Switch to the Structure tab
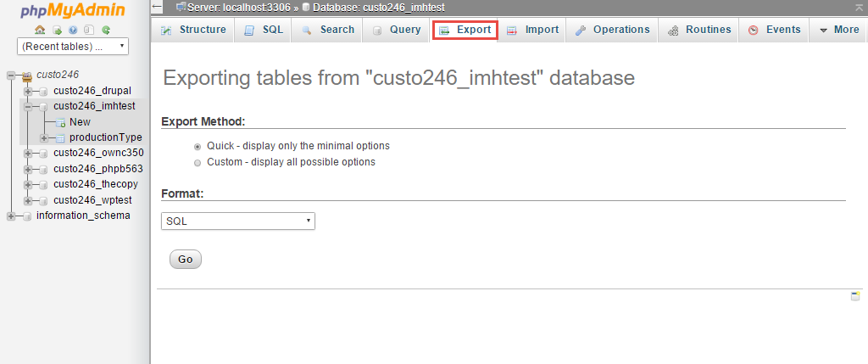The height and width of the screenshot is (364, 868). pyautogui.click(x=193, y=30)
